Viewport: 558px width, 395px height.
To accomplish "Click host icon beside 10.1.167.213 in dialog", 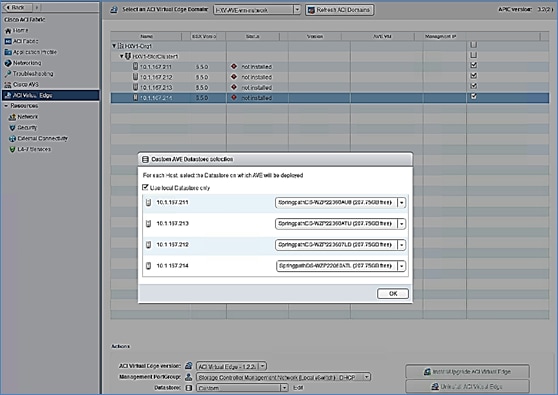I will (x=149, y=223).
